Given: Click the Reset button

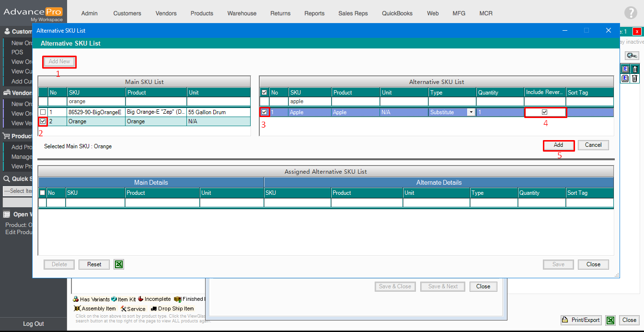Looking at the screenshot, I should tap(94, 264).
